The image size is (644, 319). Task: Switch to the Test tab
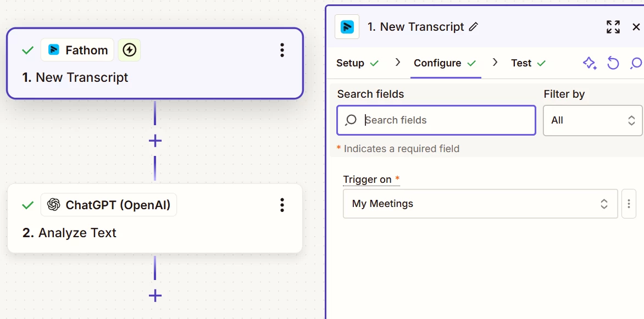(x=528, y=63)
